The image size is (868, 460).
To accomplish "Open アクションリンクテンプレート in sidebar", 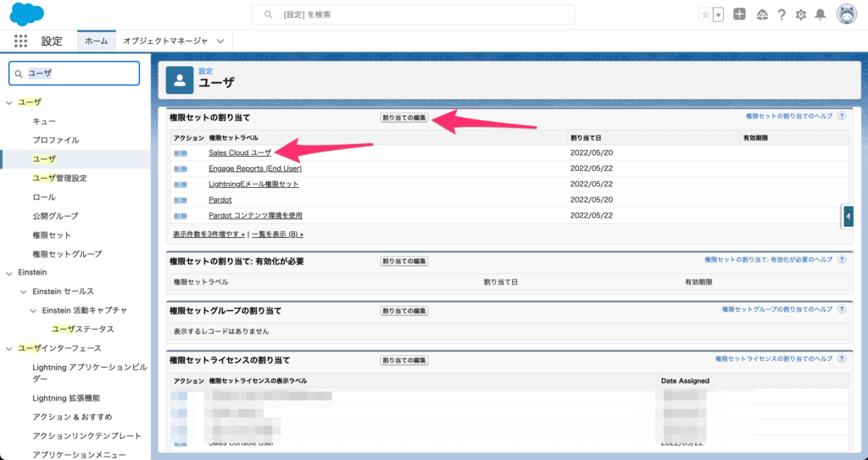I will (x=87, y=435).
